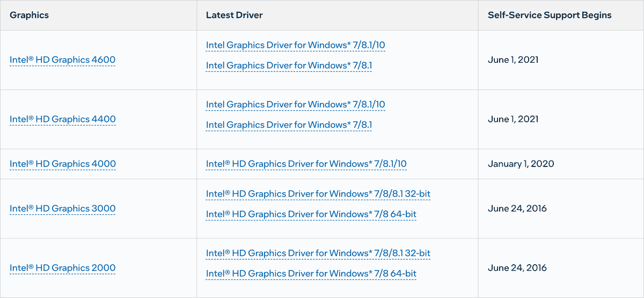Open 64-bit driver link for HD Graphics 2000
The image size is (644, 298).
tap(311, 274)
